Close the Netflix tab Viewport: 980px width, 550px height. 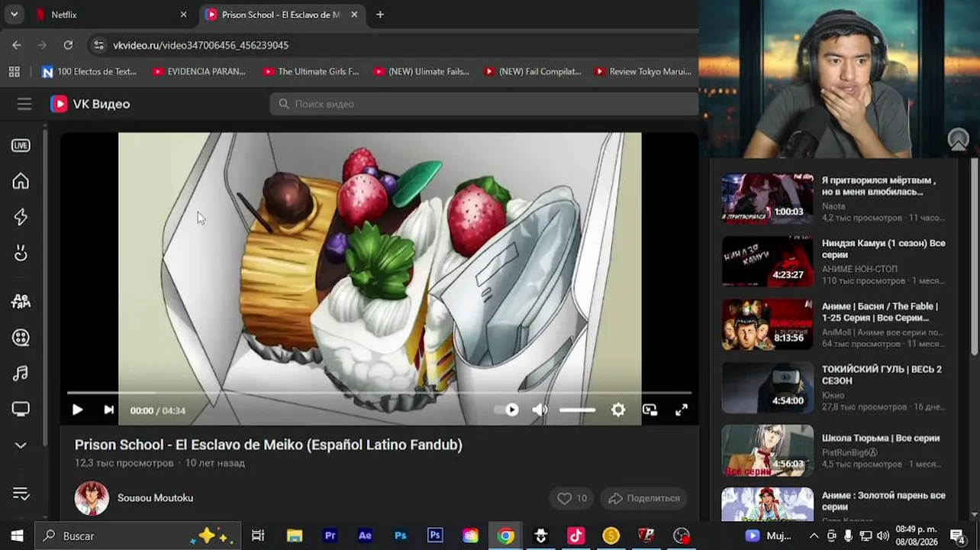click(x=183, y=15)
